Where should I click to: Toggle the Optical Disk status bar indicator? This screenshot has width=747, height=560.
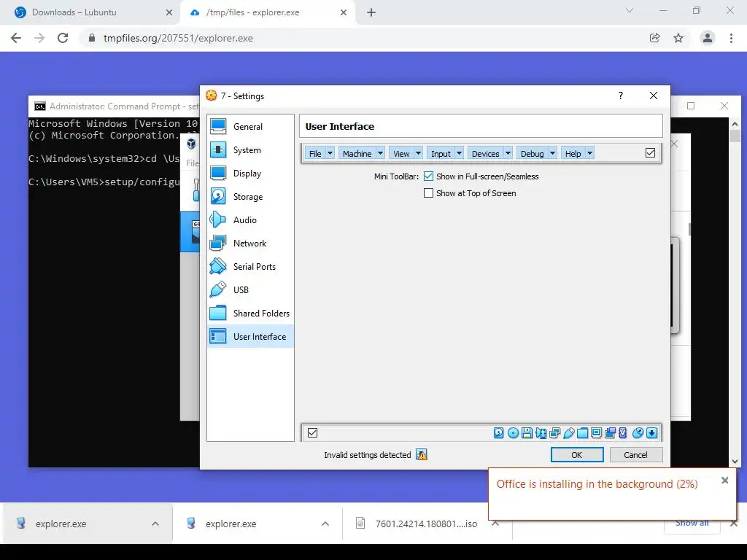[513, 433]
